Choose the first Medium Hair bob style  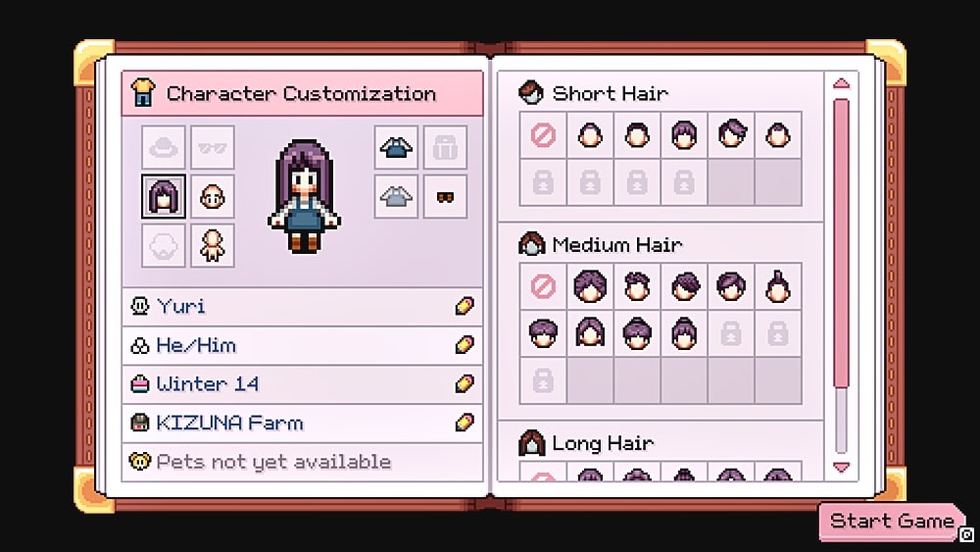[x=590, y=286]
